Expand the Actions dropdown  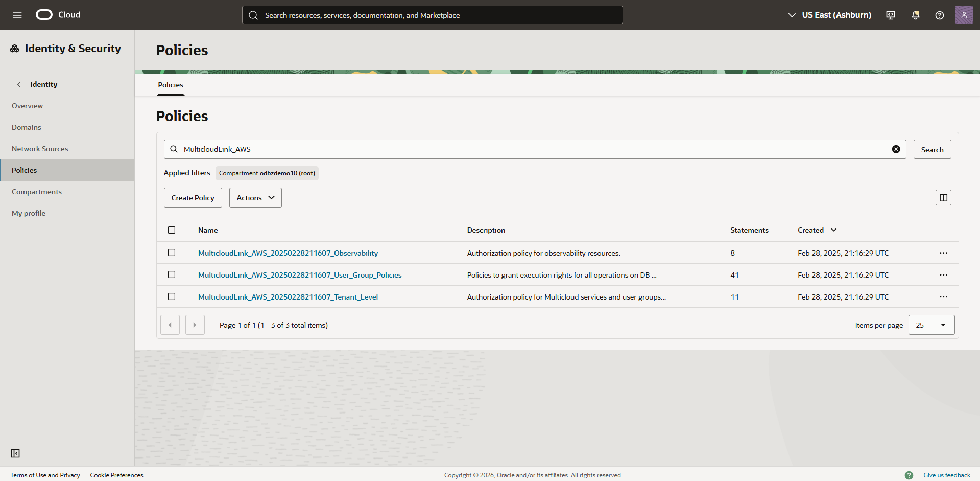tap(255, 198)
